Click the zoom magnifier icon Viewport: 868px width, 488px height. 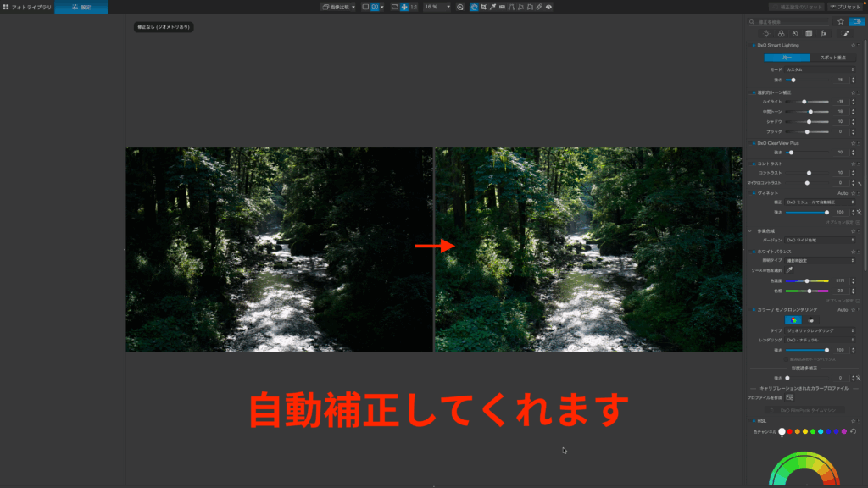(460, 7)
